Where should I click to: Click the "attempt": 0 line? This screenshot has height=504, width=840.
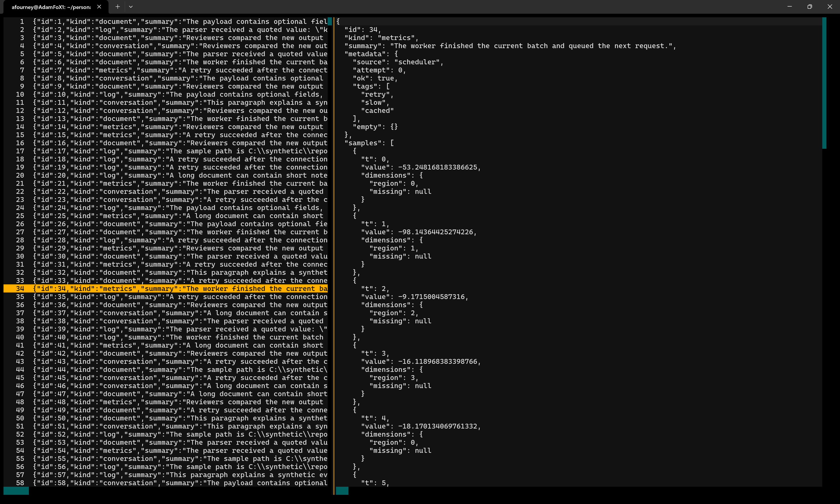click(379, 70)
